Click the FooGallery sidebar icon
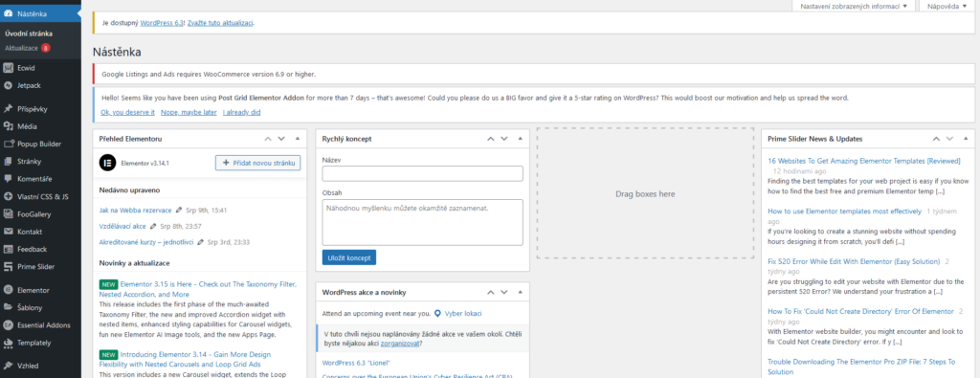980x378 pixels. [8, 214]
